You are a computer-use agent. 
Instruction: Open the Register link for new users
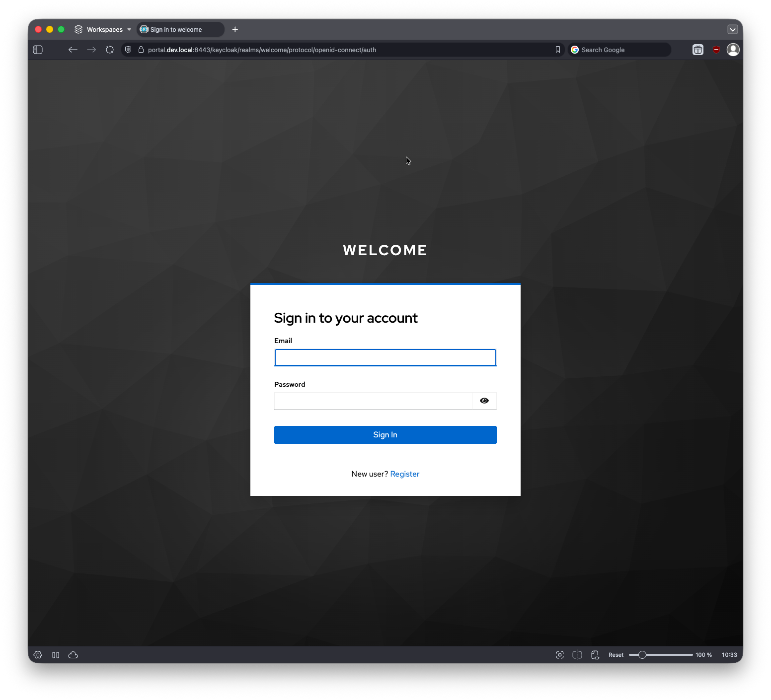point(404,474)
